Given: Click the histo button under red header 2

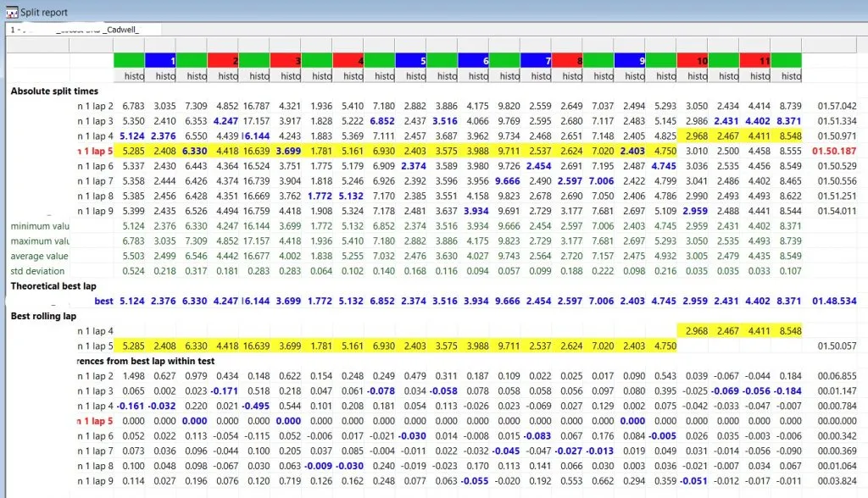Looking at the screenshot, I should (223, 76).
